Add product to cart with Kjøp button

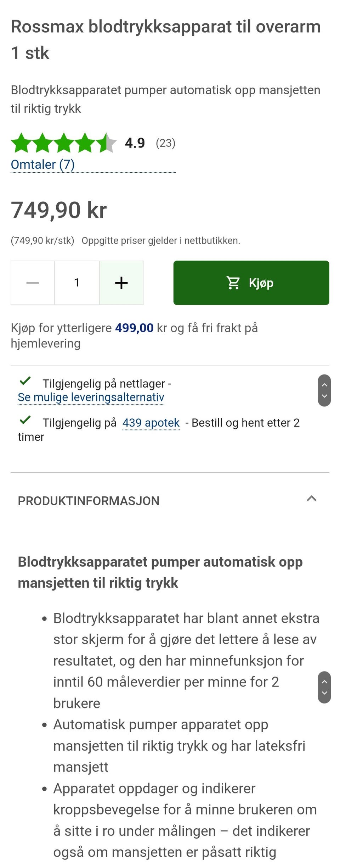pyautogui.click(x=251, y=283)
